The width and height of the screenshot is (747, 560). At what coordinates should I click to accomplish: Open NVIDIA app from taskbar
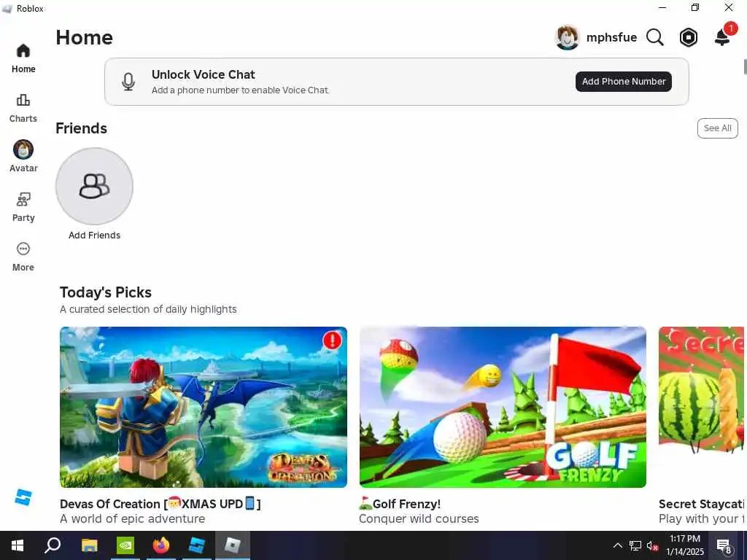(x=125, y=545)
